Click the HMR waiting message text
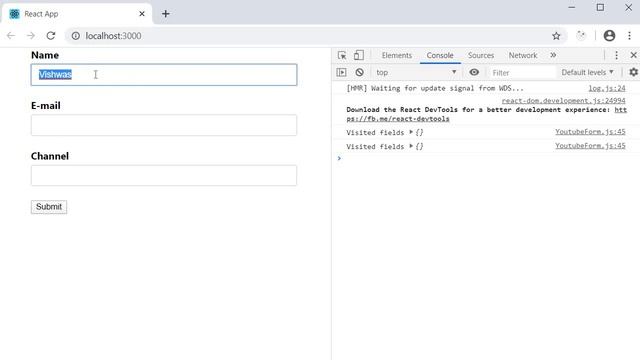This screenshot has height=360, width=640. 435,88
